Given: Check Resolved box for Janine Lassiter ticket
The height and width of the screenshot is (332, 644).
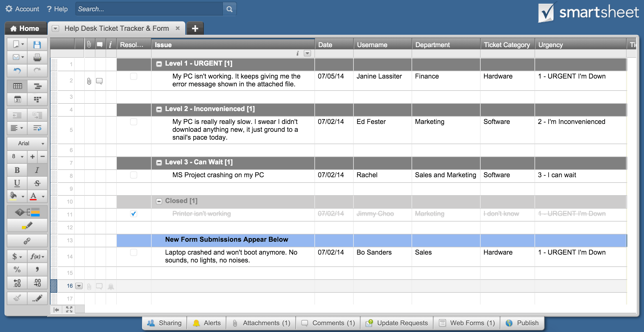Looking at the screenshot, I should pos(134,76).
